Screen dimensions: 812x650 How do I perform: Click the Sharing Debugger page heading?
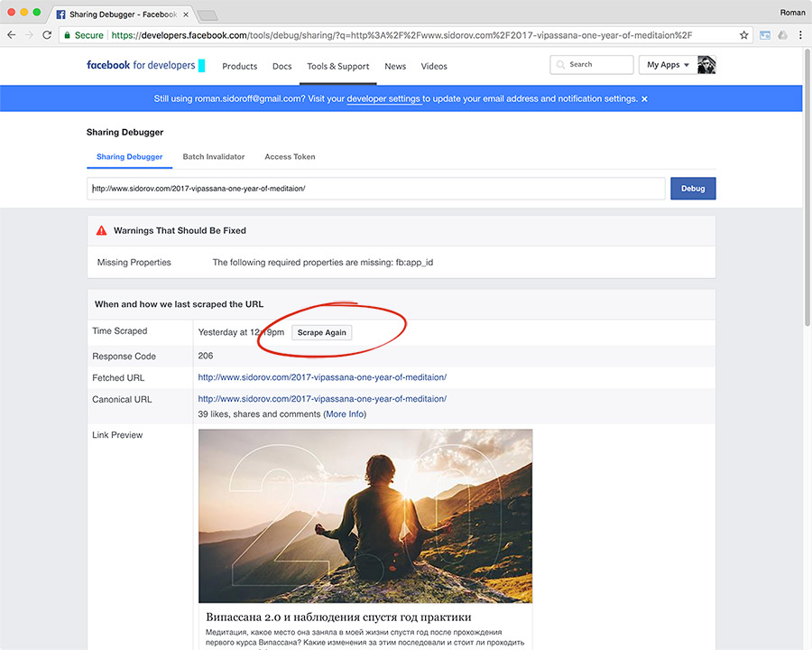click(125, 132)
